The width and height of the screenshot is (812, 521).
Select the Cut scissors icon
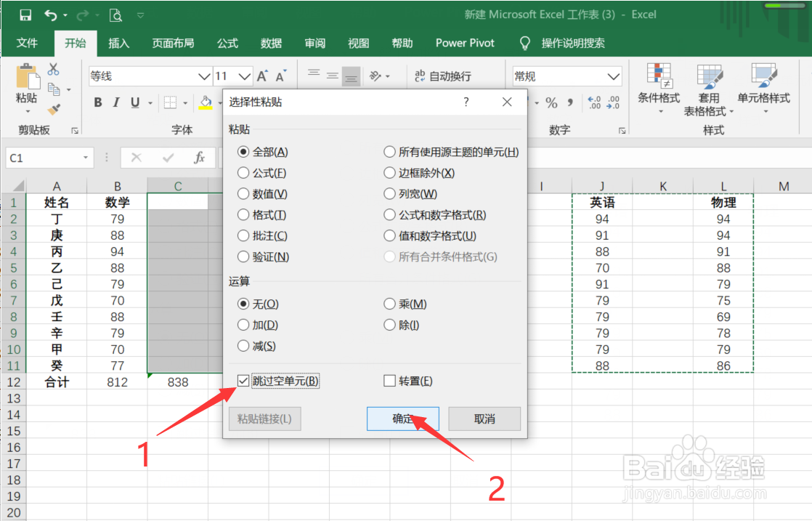click(53, 68)
